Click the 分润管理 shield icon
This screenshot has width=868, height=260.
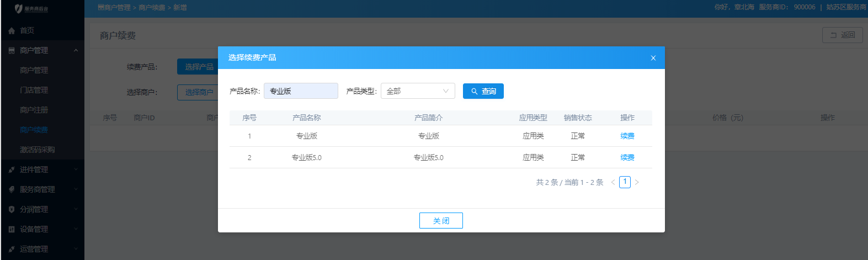pyautogui.click(x=12, y=210)
